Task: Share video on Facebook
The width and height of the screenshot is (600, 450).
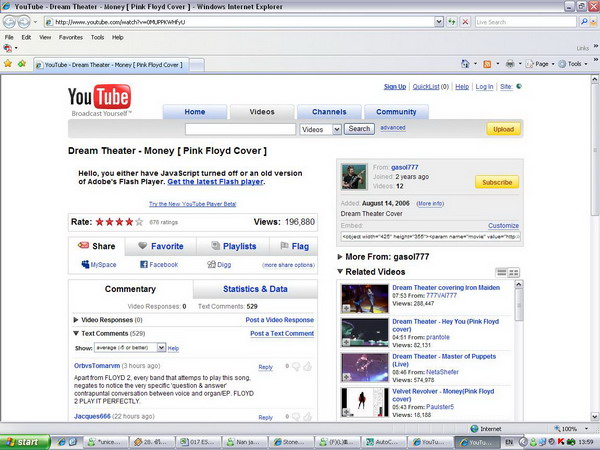Action: (159, 264)
